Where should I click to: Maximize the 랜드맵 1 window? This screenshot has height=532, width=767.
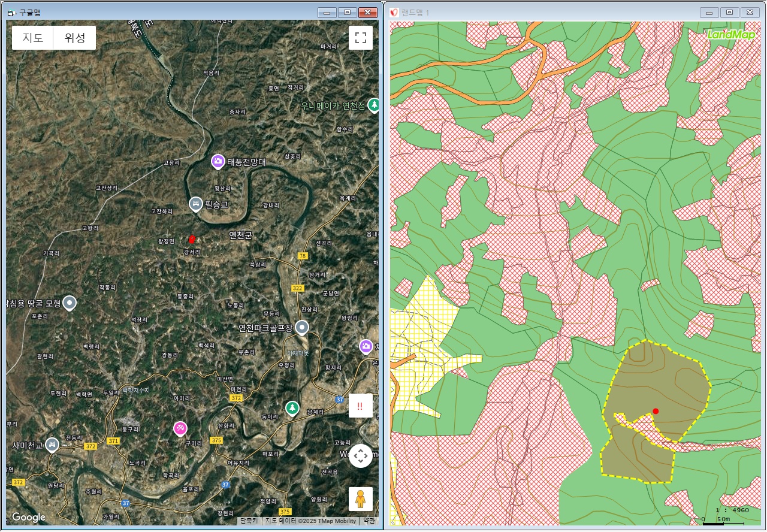[x=729, y=13]
